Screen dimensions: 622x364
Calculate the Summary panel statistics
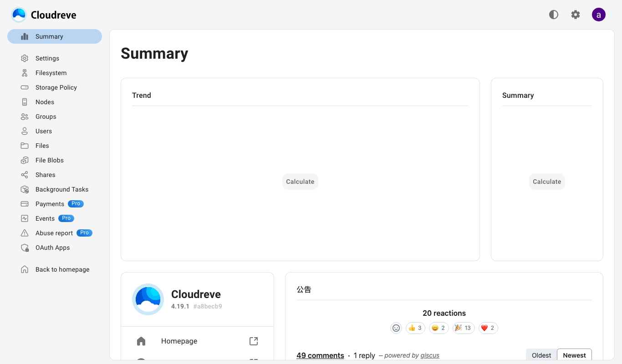click(547, 182)
